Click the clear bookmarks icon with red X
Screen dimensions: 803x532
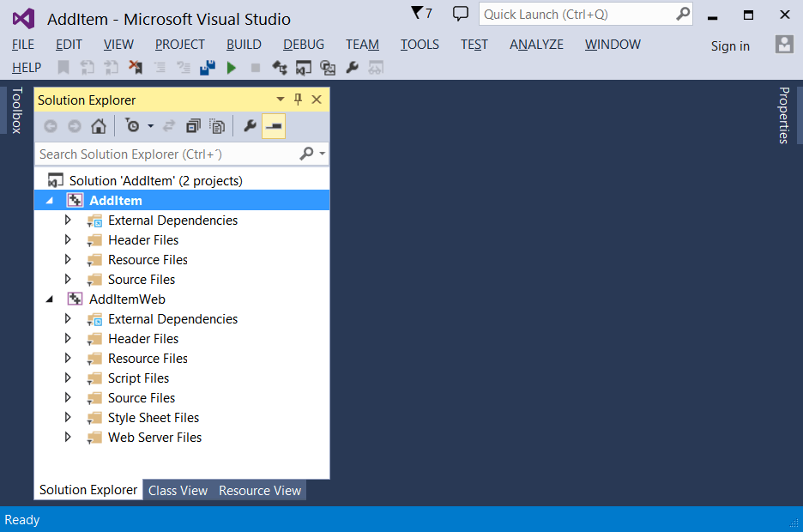[136, 68]
